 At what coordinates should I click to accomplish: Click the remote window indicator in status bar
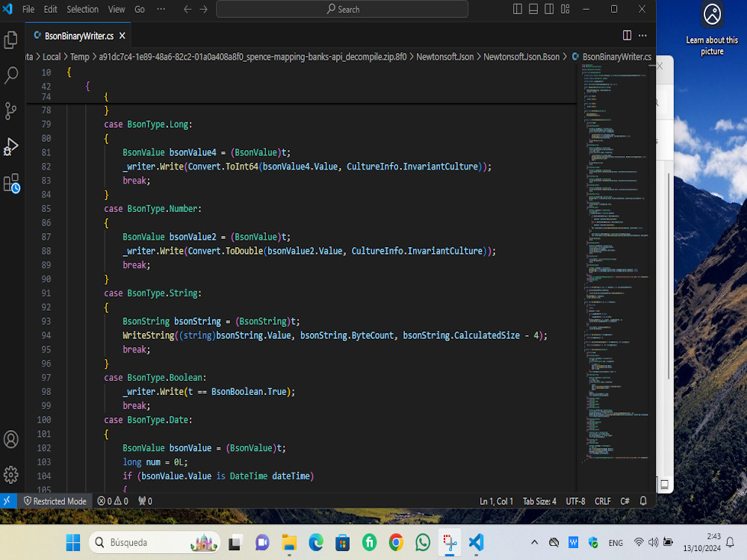(7, 501)
